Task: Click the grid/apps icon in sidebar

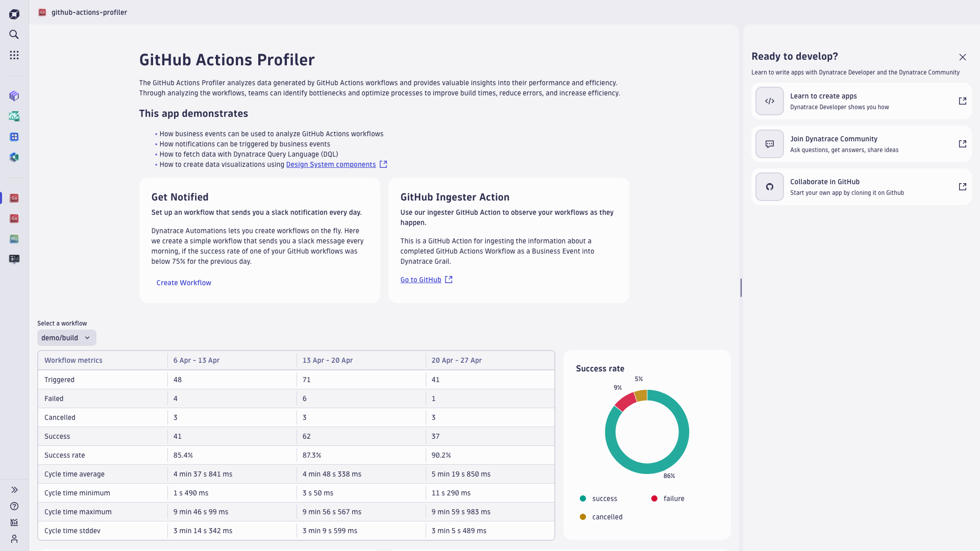Action: 15,55
